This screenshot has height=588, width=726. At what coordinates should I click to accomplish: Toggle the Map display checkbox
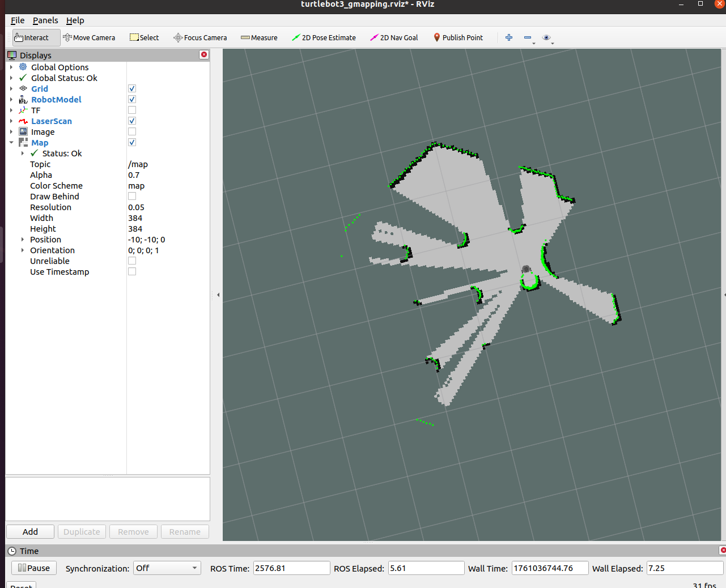[132, 142]
